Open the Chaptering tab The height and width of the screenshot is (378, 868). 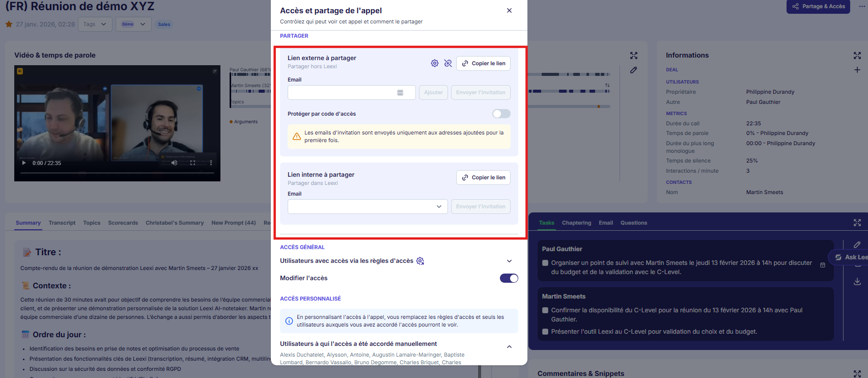point(576,223)
